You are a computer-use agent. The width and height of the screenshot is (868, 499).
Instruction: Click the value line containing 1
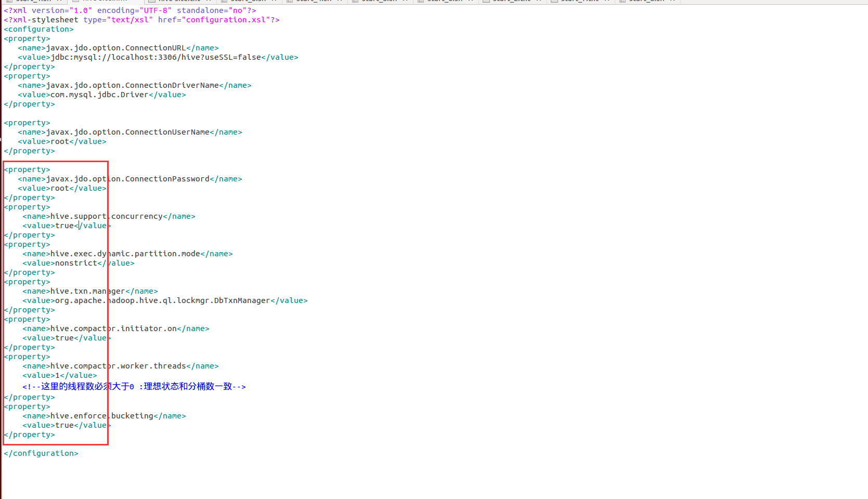(x=60, y=375)
